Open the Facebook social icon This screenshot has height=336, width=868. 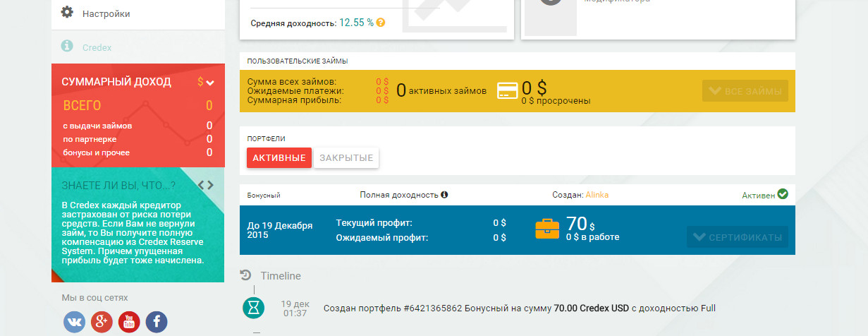pyautogui.click(x=157, y=322)
